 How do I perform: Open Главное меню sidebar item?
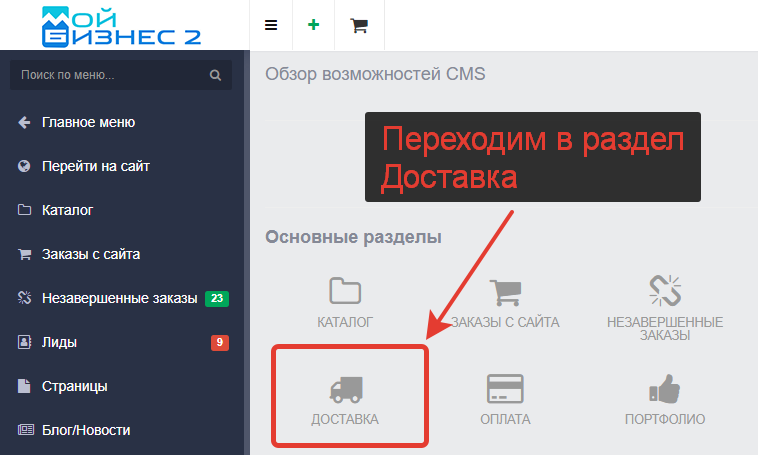[88, 122]
